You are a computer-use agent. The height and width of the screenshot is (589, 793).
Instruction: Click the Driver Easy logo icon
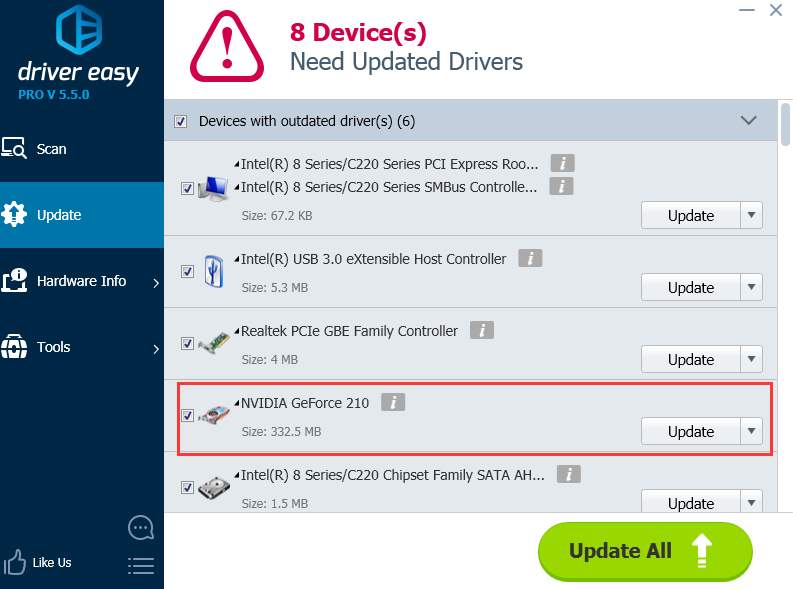[79, 29]
